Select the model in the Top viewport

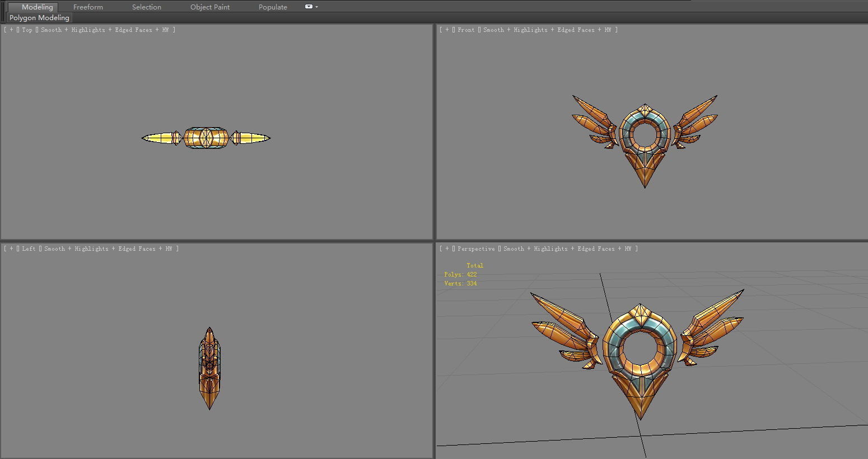pos(206,138)
